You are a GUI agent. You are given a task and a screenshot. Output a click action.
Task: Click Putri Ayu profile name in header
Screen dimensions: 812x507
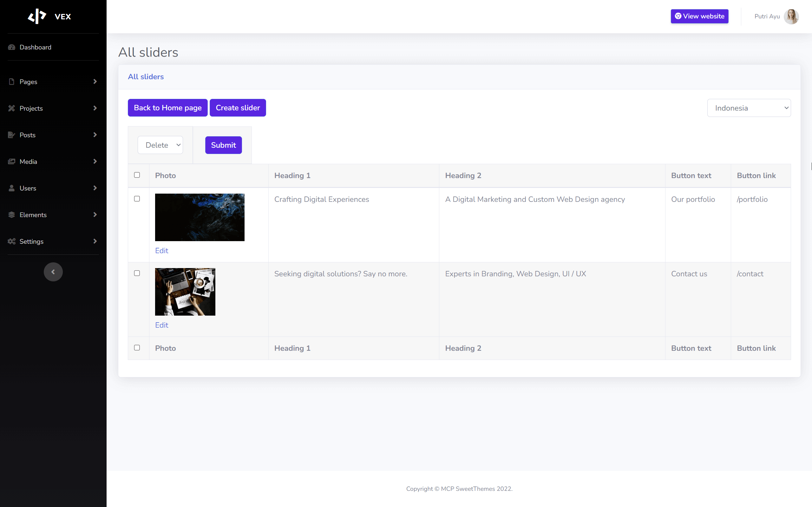point(767,16)
